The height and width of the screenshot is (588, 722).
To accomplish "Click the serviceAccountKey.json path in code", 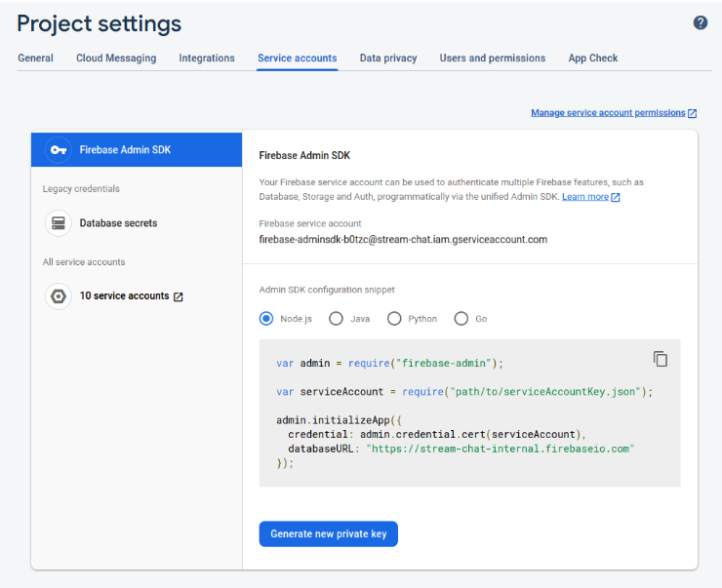I will tap(545, 392).
